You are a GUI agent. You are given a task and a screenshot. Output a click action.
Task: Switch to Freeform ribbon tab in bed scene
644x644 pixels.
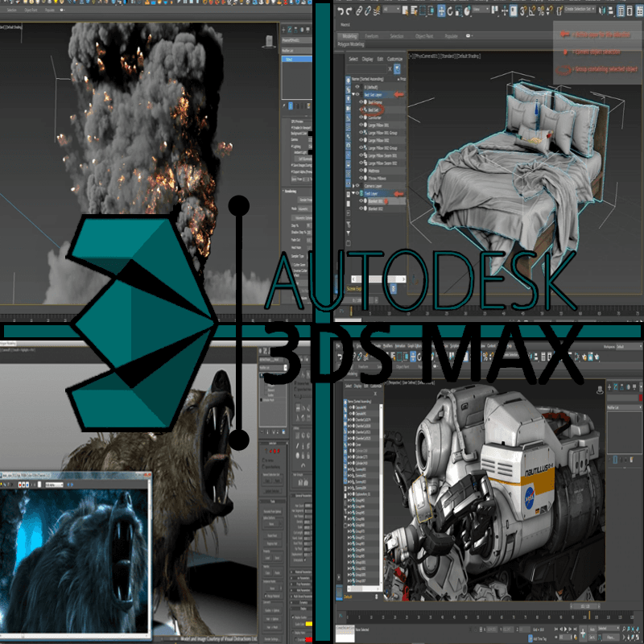[372, 36]
